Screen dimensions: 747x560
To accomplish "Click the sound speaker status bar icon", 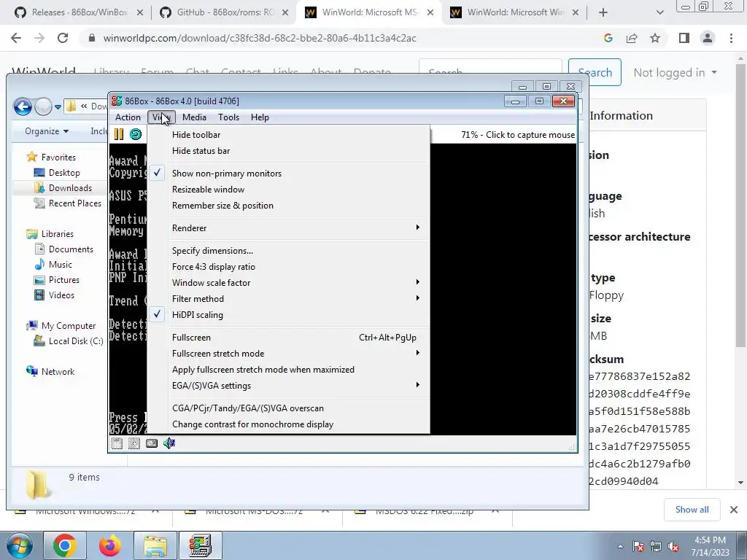I will (x=169, y=443).
